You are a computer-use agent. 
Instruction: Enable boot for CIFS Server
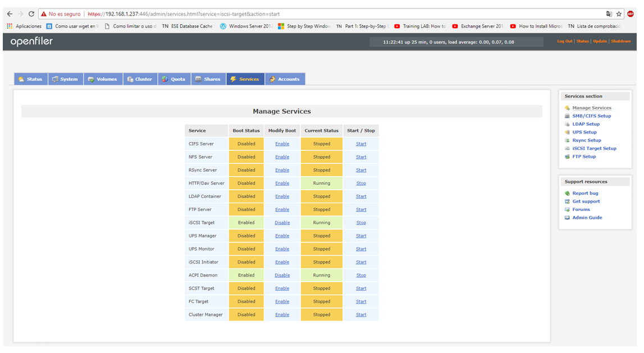coord(282,144)
